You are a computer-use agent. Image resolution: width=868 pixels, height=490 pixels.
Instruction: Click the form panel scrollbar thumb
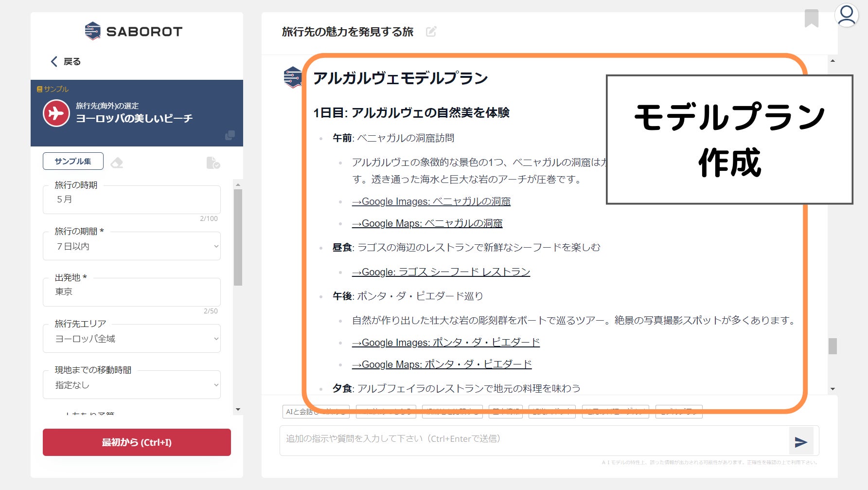[x=238, y=237]
